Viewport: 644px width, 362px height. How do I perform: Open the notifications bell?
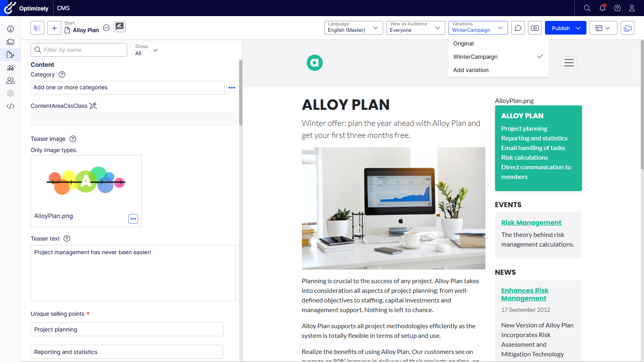(x=603, y=8)
